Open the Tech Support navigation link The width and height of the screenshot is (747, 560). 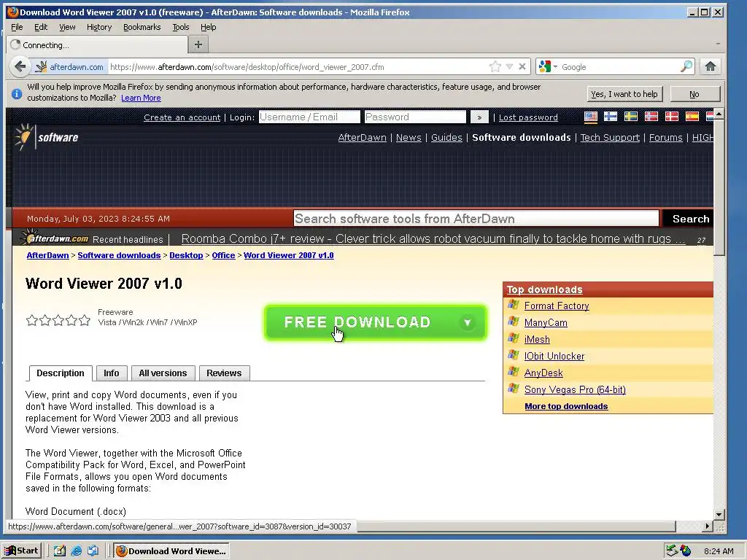tap(610, 137)
